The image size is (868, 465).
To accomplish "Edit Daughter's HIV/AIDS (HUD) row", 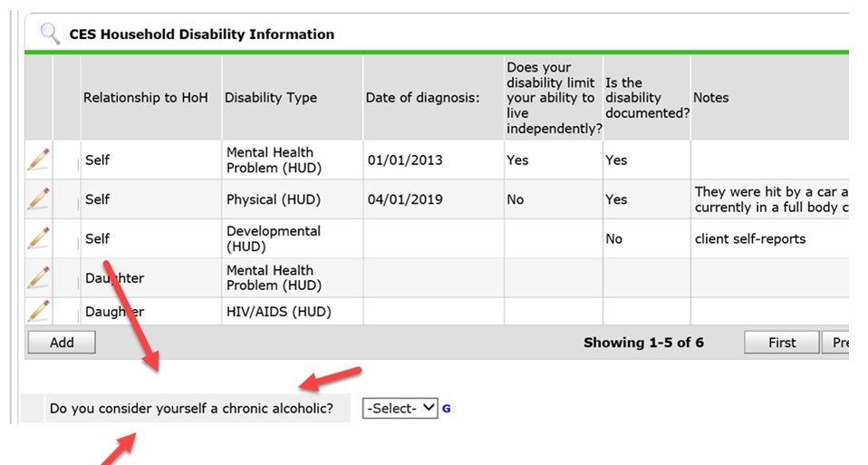I will point(38,311).
